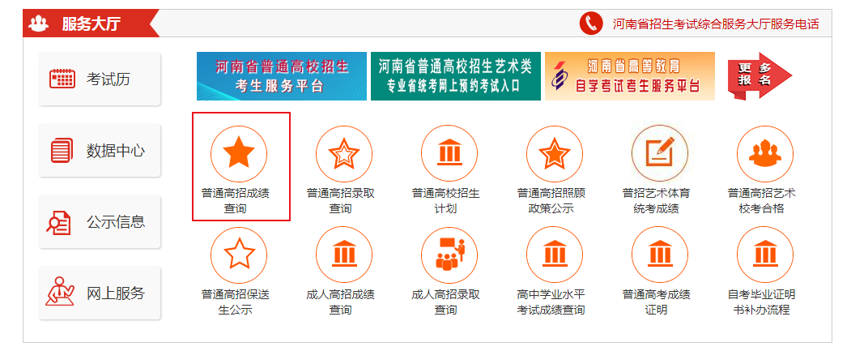This screenshot has width=868, height=351.
Task: Open 普通高招成绩查询 star icon
Action: pyautogui.click(x=239, y=154)
